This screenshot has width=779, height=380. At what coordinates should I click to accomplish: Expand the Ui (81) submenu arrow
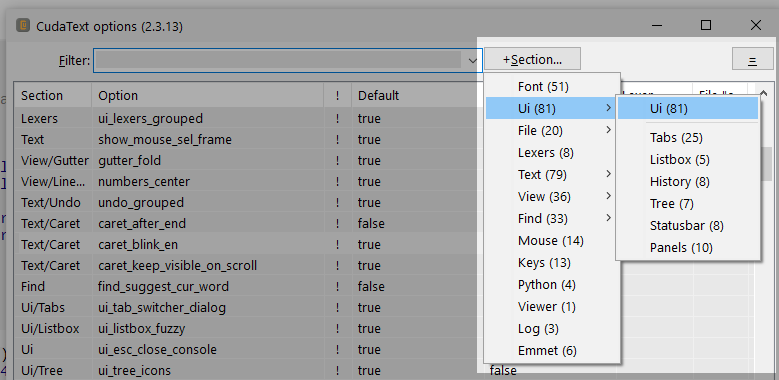click(609, 108)
